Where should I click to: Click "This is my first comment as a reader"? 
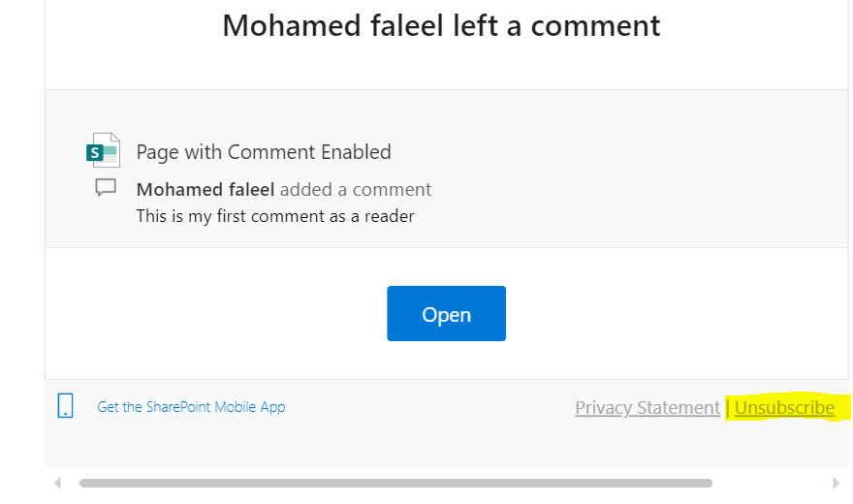(275, 216)
